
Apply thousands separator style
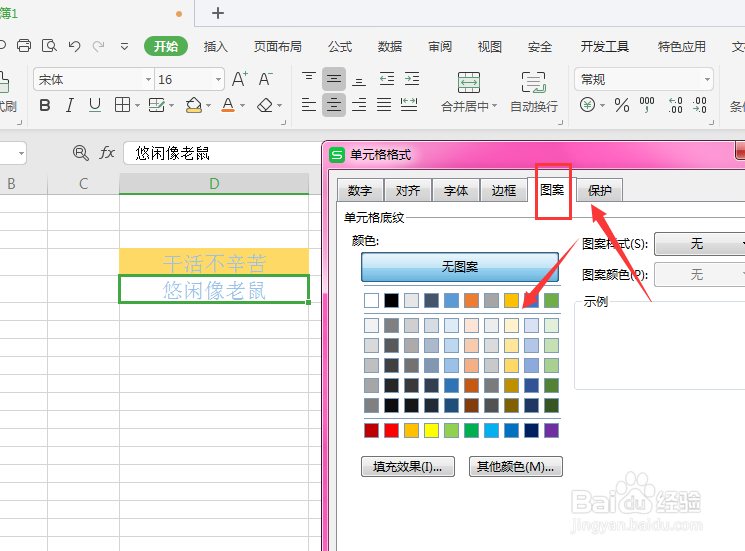pyautogui.click(x=647, y=105)
